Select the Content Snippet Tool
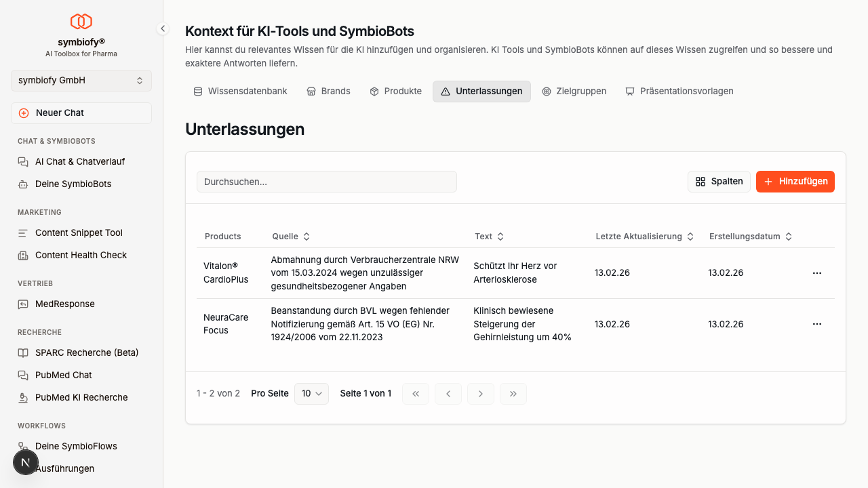Image resolution: width=868 pixels, height=488 pixels. coord(79,232)
